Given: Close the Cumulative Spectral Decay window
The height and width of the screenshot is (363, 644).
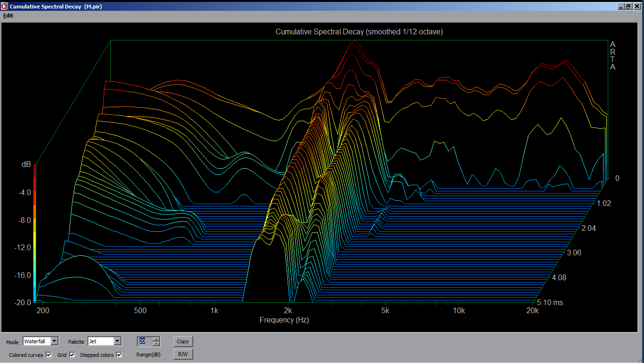Looking at the screenshot, I should click(636, 7).
